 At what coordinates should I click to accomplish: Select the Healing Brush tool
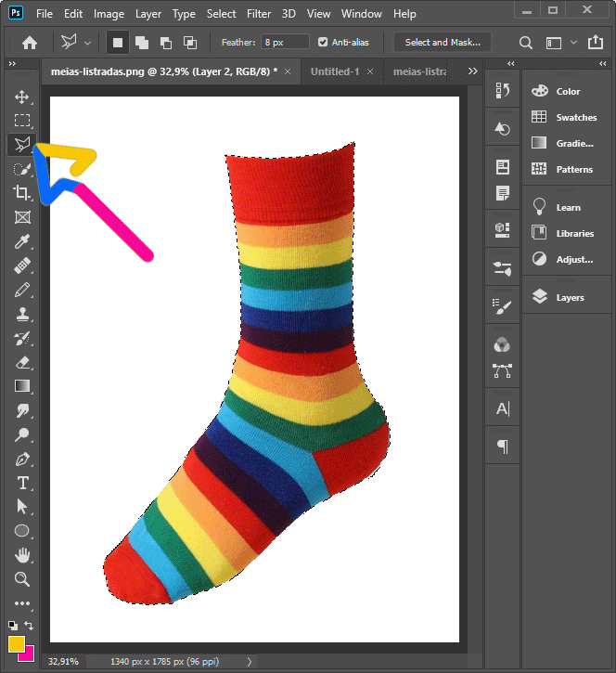[22, 265]
